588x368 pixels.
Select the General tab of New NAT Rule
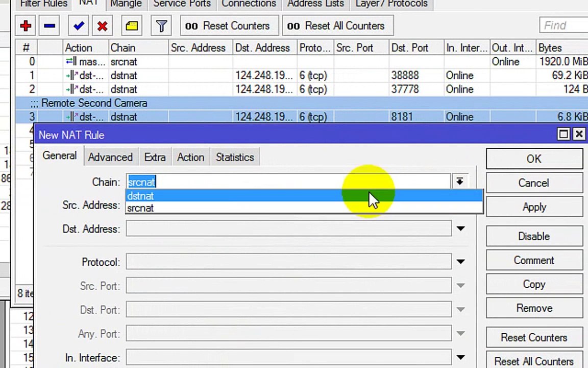(59, 156)
